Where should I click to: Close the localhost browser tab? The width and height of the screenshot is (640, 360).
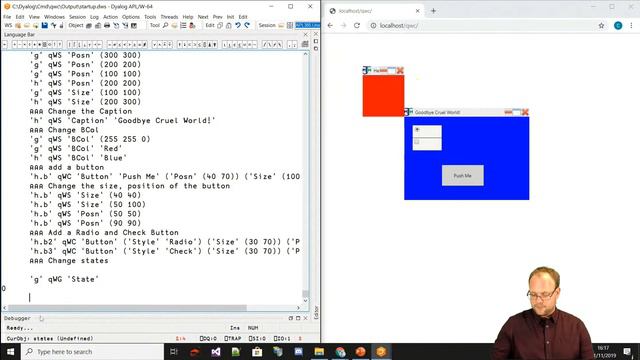point(418,11)
